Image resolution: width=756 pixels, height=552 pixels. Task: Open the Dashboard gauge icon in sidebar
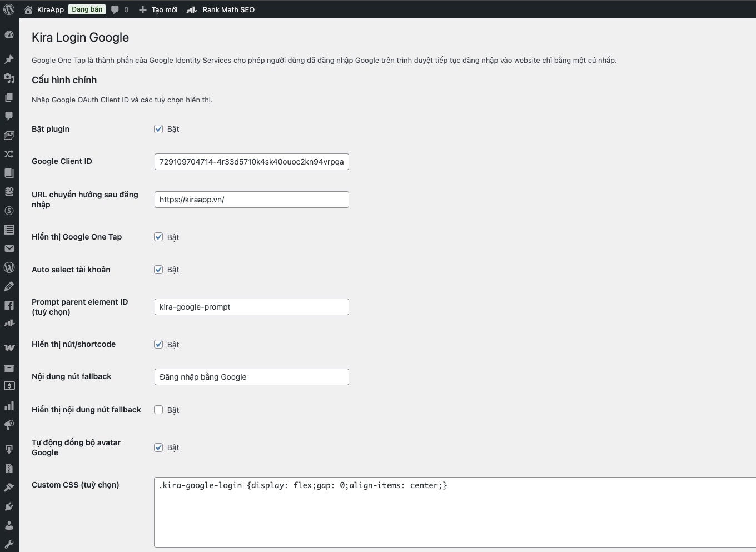[x=9, y=34]
